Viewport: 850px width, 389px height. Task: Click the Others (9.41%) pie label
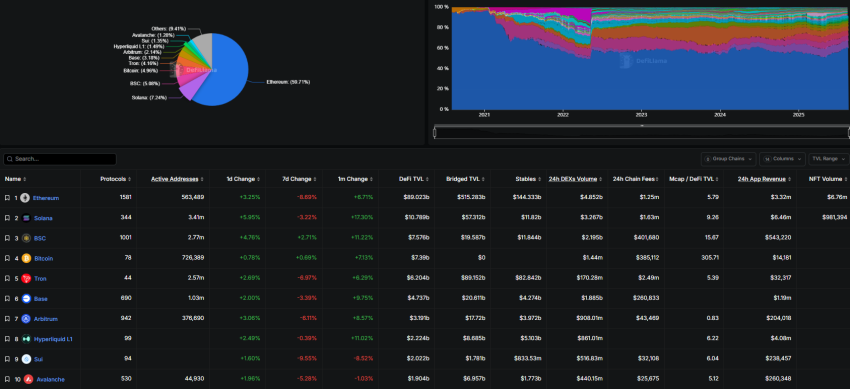(x=169, y=28)
